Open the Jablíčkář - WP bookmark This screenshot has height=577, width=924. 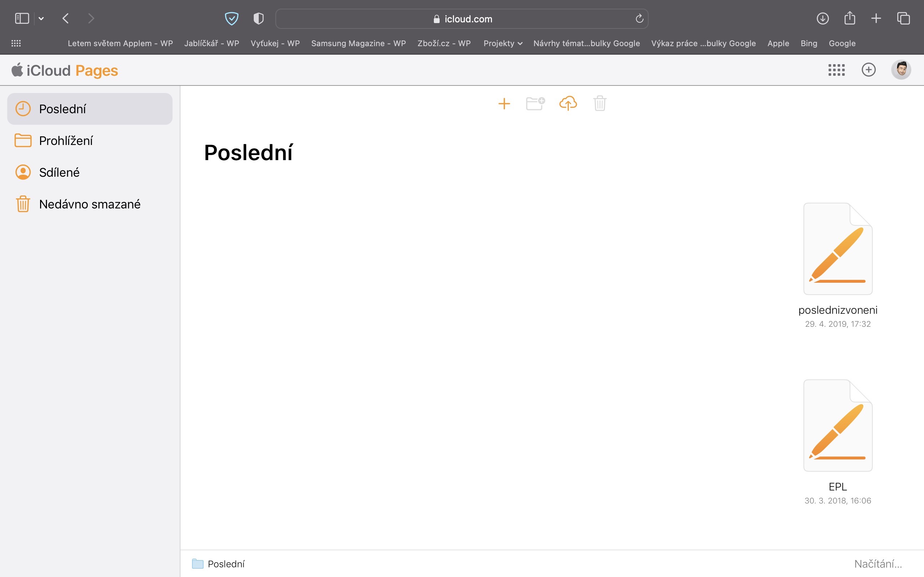click(x=212, y=44)
